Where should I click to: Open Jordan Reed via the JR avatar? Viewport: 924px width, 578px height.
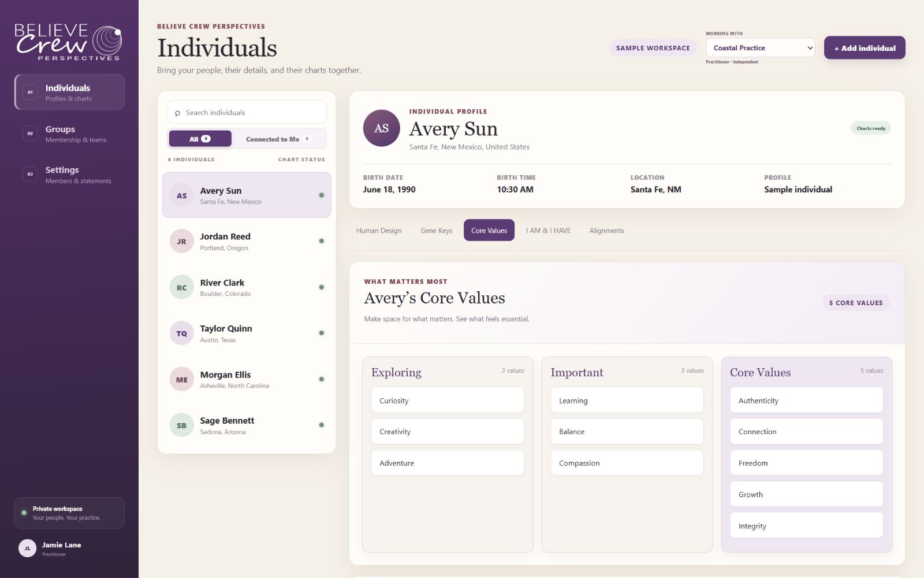tap(181, 241)
